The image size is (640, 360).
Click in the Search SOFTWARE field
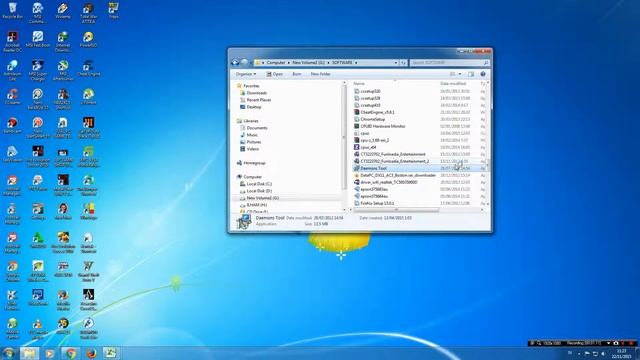point(449,62)
